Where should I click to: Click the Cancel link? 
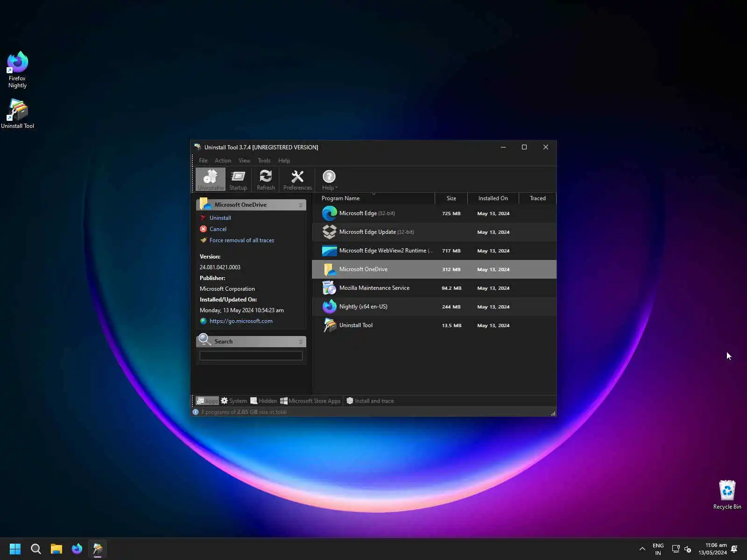click(218, 229)
